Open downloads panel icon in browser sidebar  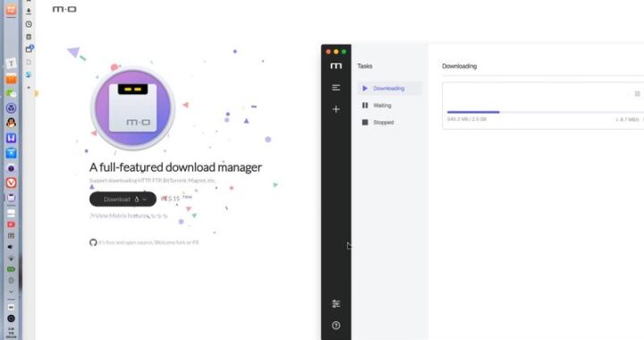[29, 11]
